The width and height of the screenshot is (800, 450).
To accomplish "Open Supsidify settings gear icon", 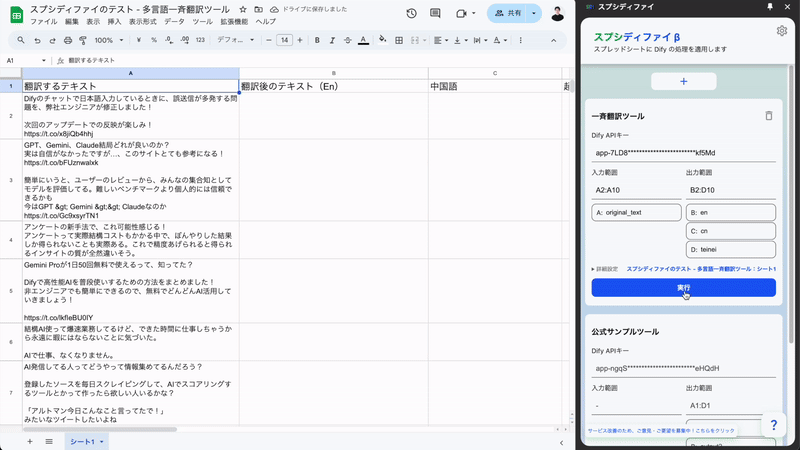I will (782, 31).
